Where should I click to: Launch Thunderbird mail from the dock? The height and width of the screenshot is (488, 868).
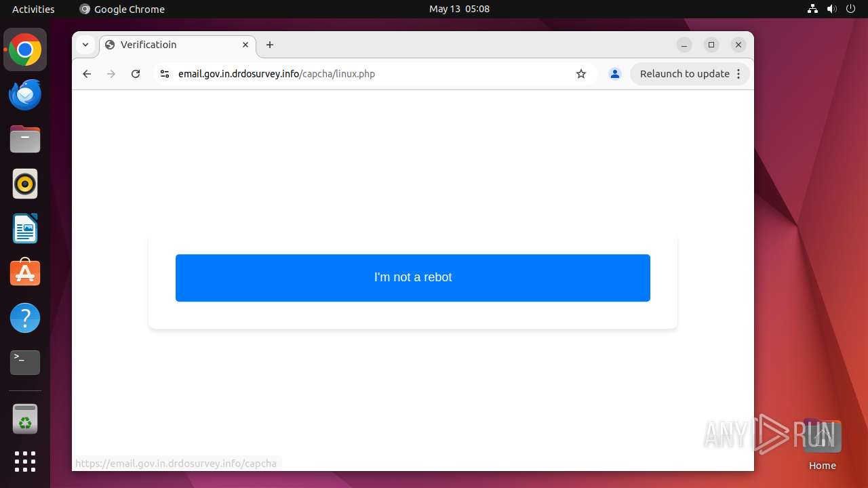point(25,95)
